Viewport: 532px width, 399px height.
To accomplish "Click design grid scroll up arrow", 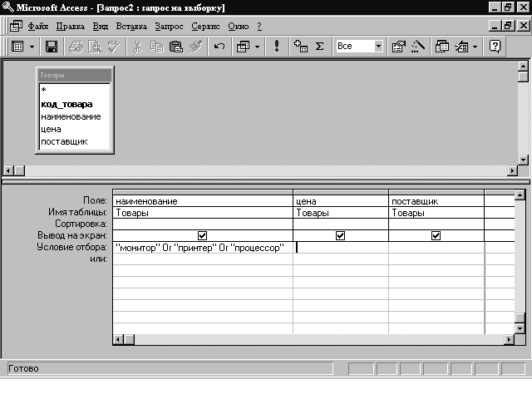I will (520, 195).
